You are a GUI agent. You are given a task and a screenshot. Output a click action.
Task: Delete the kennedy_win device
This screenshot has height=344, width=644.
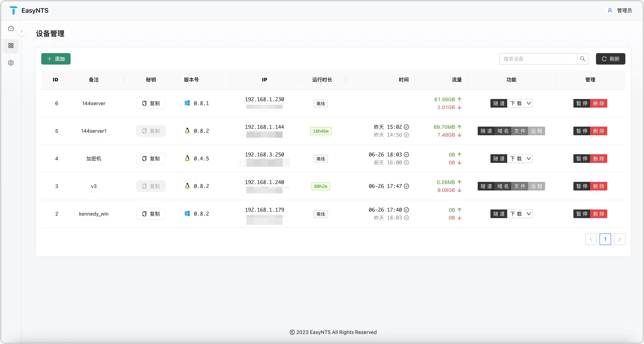point(598,214)
